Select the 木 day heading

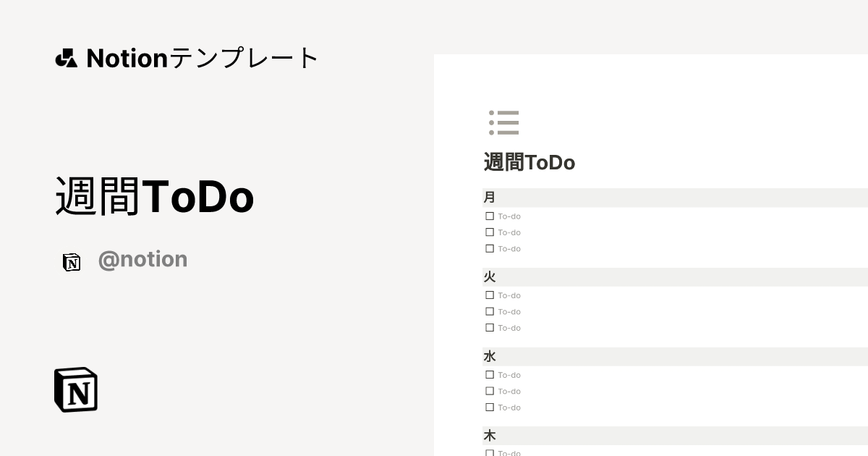(x=490, y=436)
